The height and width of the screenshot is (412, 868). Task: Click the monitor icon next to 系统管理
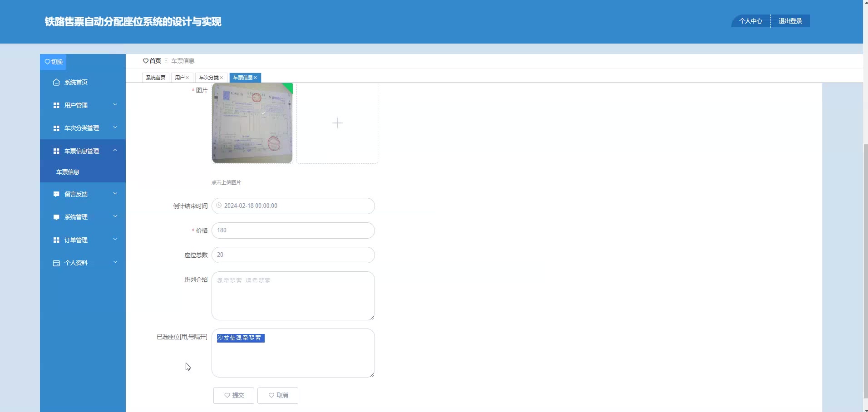(56, 217)
